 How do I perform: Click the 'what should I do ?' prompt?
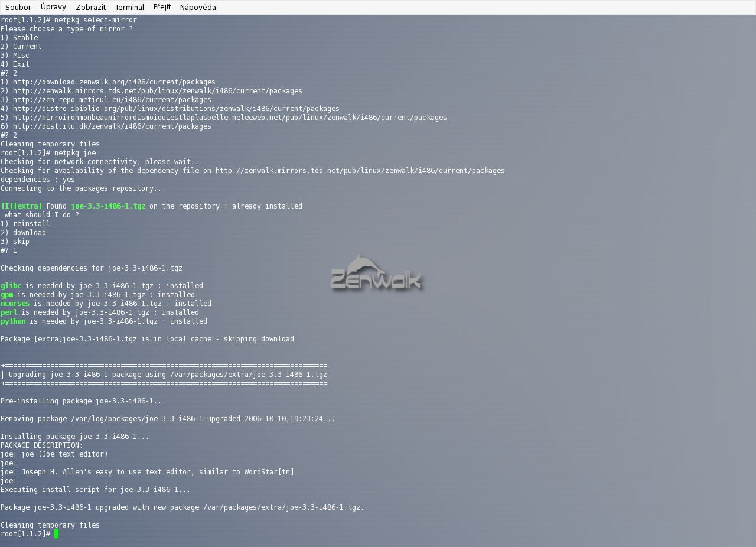tap(42, 215)
